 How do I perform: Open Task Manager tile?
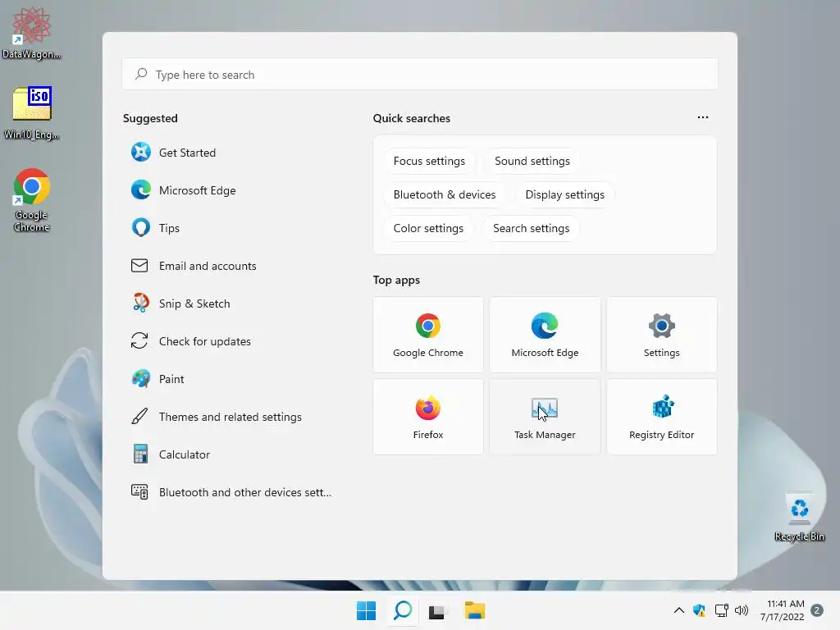coord(545,417)
